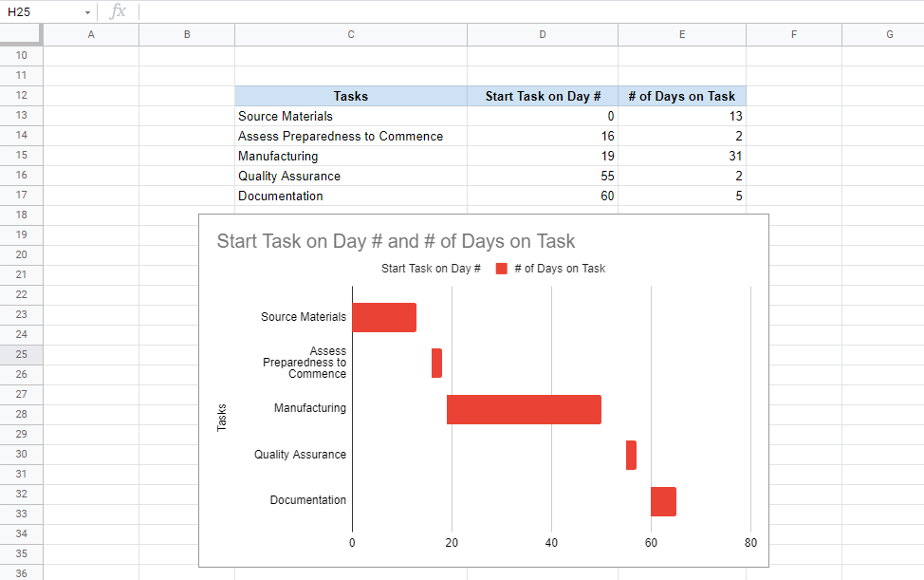924x580 pixels.
Task: Select column C header
Action: click(x=351, y=35)
